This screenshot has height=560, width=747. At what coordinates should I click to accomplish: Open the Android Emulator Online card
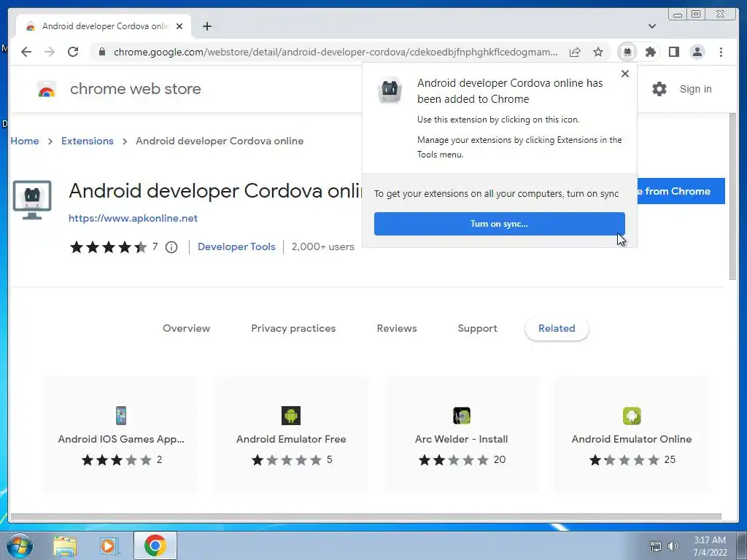point(632,435)
